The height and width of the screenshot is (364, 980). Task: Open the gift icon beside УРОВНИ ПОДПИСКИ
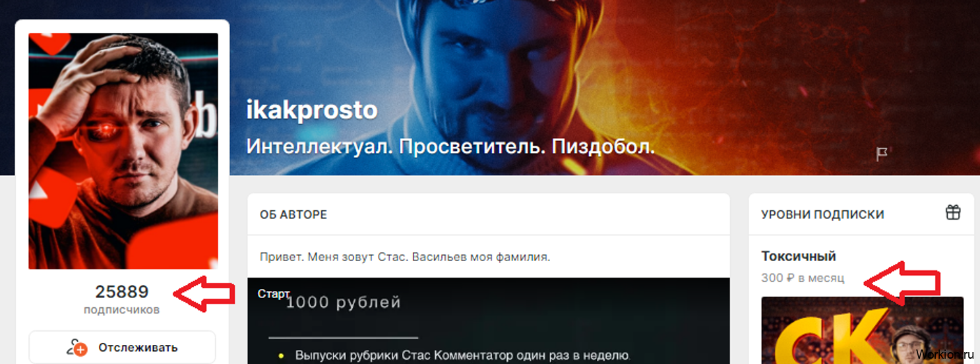pos(953,212)
